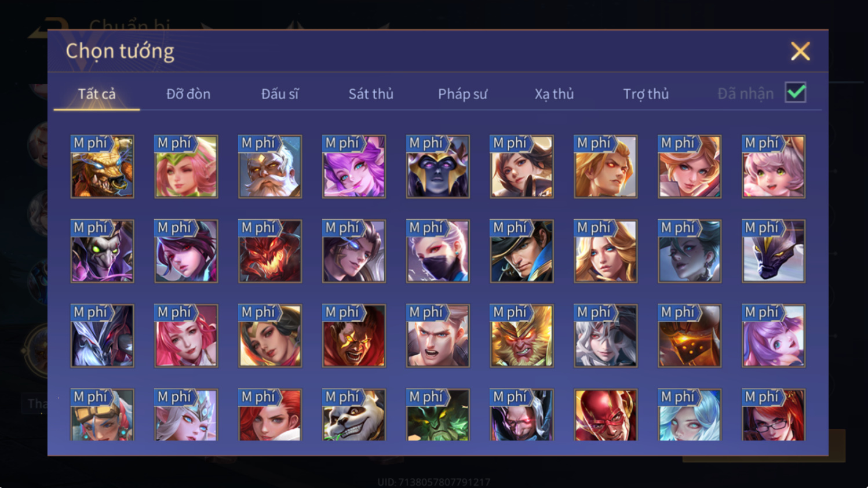Switch to the Đỡ đòn tab
The image size is (868, 488).
(188, 94)
